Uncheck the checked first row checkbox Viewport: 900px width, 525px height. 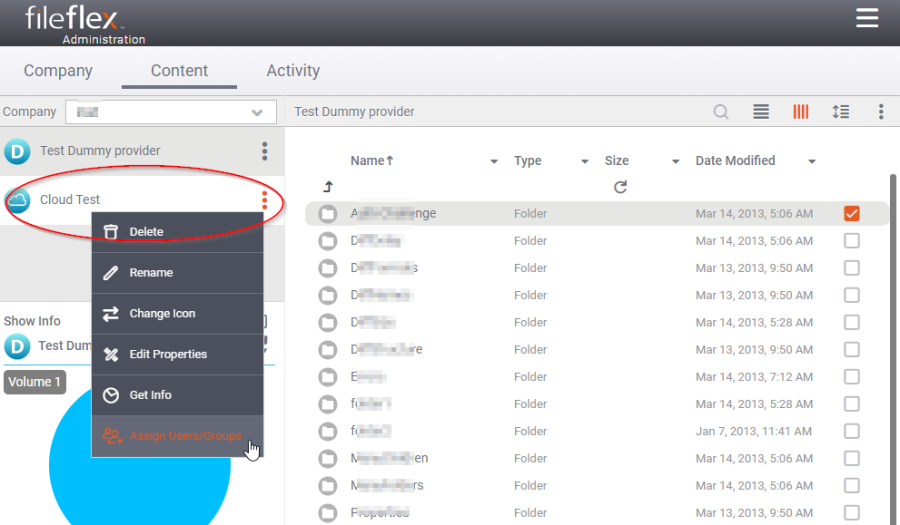pyautogui.click(x=852, y=213)
